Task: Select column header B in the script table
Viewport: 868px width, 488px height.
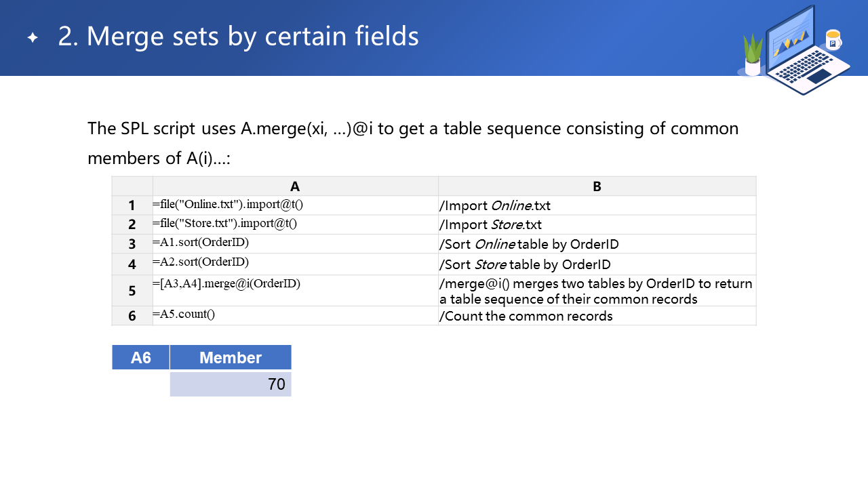Action: 597,186
